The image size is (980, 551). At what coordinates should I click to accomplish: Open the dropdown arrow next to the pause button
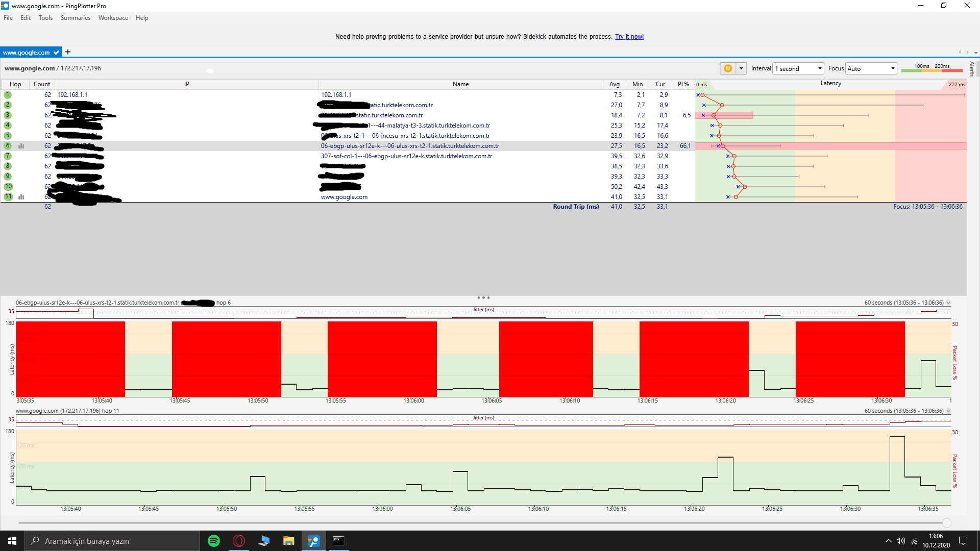tap(741, 68)
